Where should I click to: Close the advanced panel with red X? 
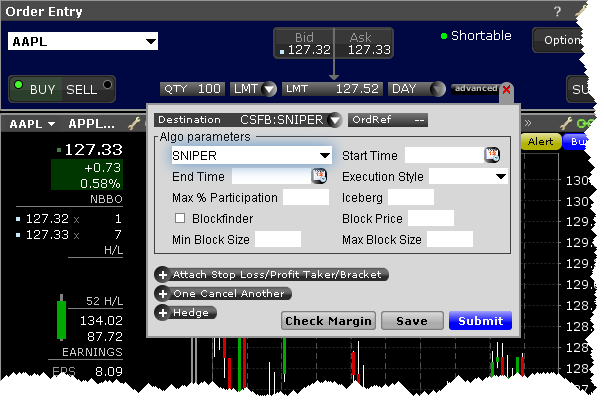coord(506,89)
